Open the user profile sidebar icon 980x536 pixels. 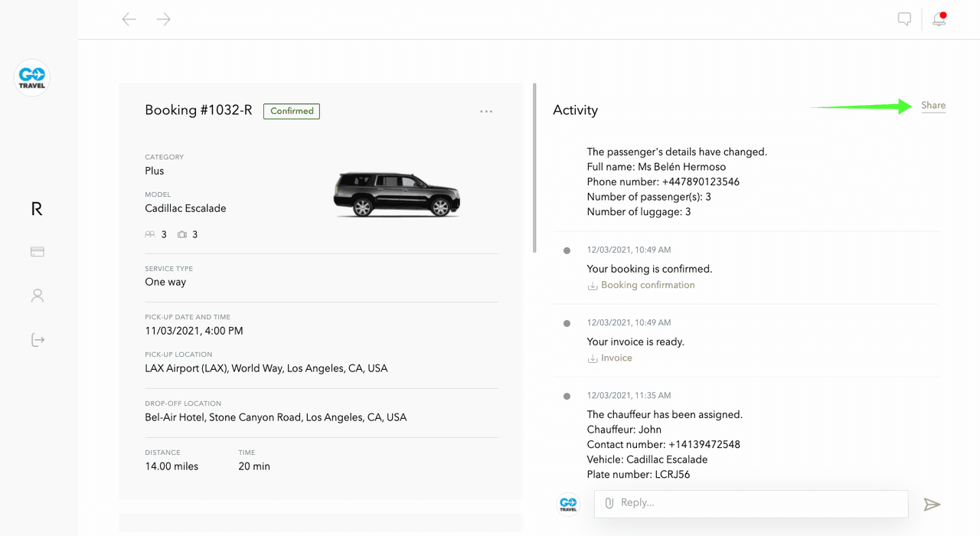click(37, 296)
